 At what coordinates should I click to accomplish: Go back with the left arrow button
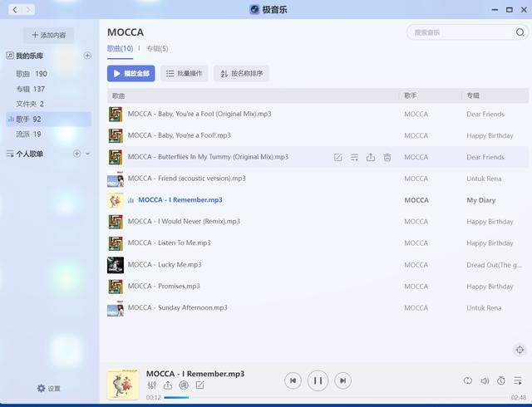click(15, 10)
